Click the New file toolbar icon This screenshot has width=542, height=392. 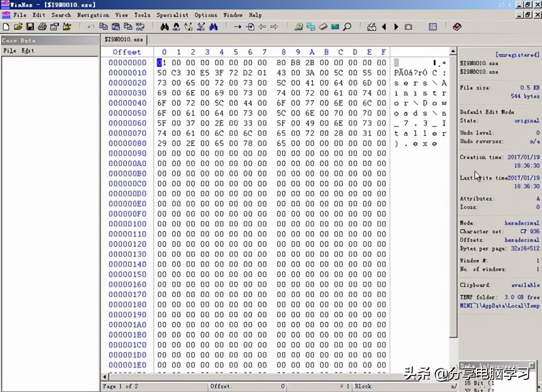click(6, 27)
